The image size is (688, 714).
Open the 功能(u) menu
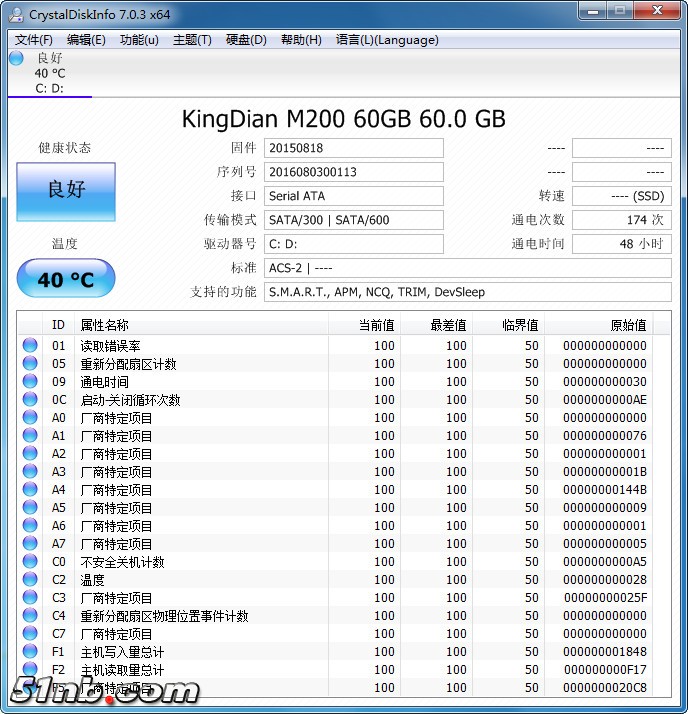[x=139, y=40]
